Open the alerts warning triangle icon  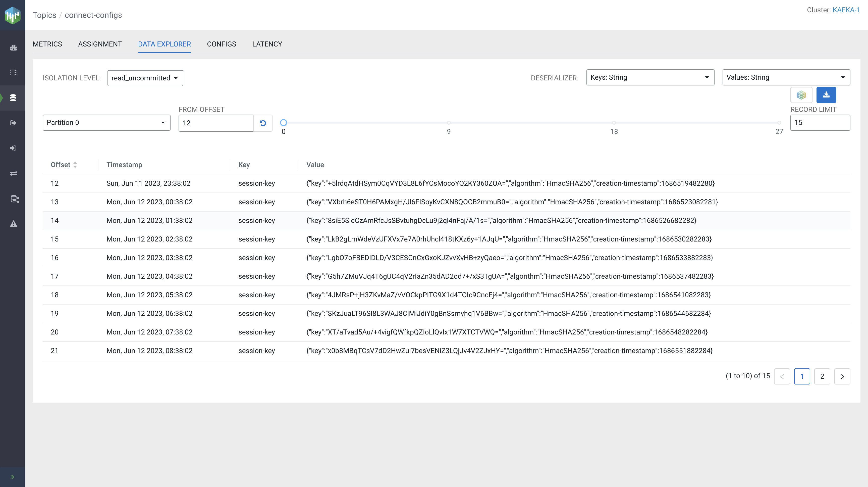click(x=14, y=224)
